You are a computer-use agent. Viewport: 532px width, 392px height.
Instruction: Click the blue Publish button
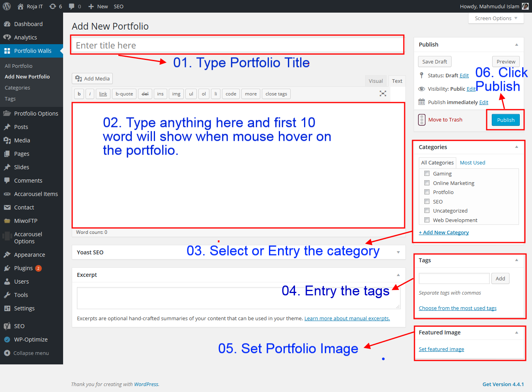(x=506, y=120)
